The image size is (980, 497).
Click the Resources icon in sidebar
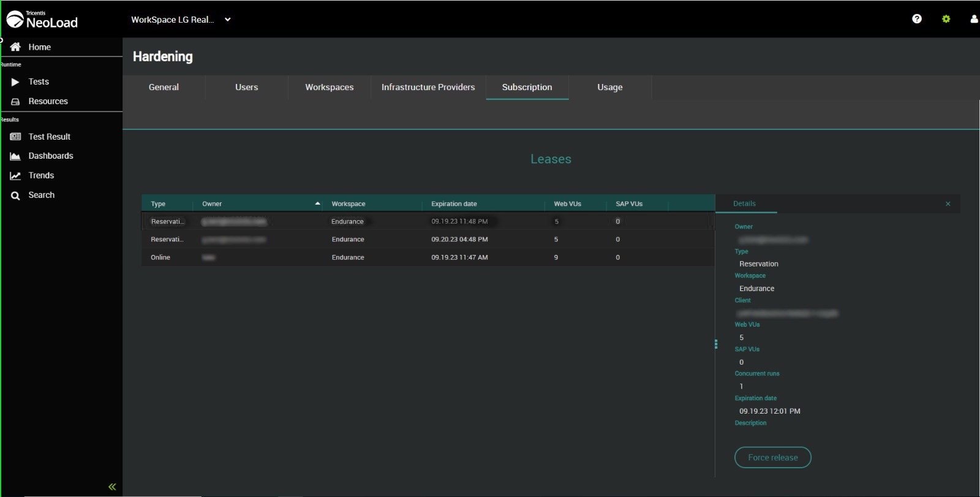click(15, 102)
